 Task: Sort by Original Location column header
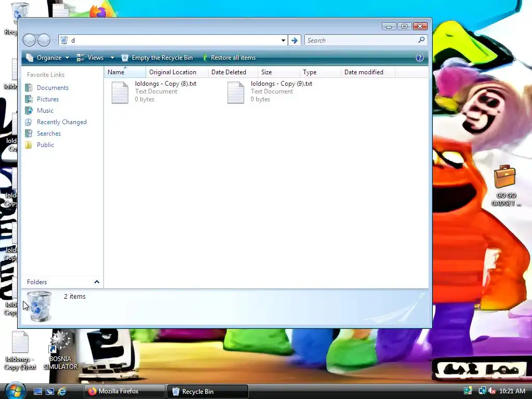click(177, 72)
